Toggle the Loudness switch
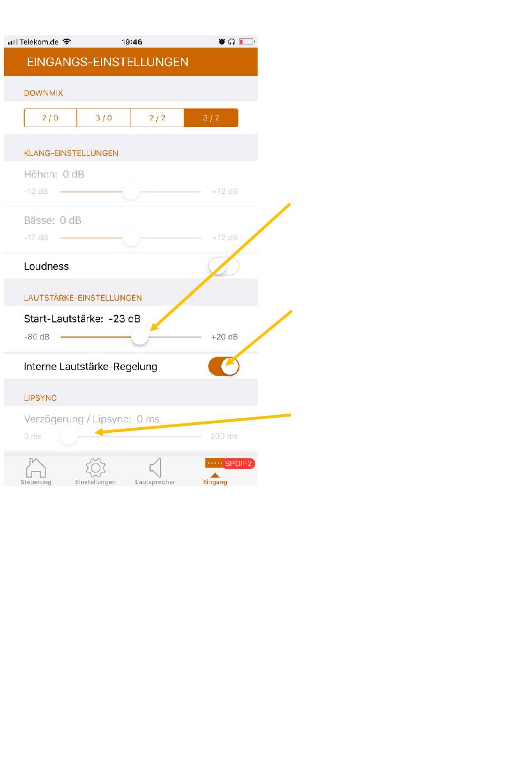Viewport: 532px width, 771px height. pos(223,267)
